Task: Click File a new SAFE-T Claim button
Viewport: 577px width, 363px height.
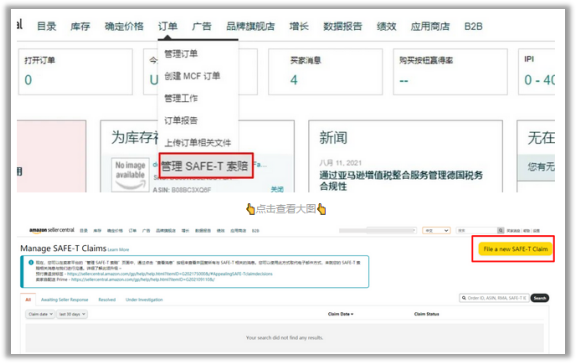Action: (515, 249)
